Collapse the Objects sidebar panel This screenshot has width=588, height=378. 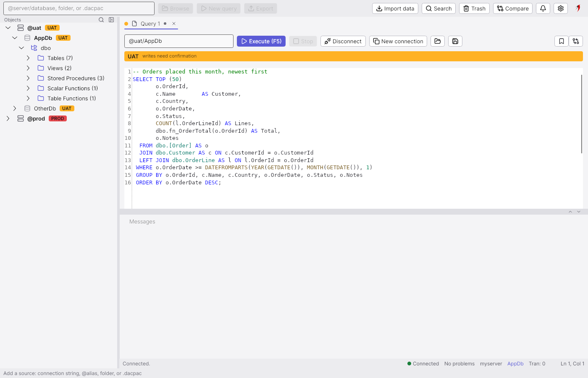click(x=111, y=20)
